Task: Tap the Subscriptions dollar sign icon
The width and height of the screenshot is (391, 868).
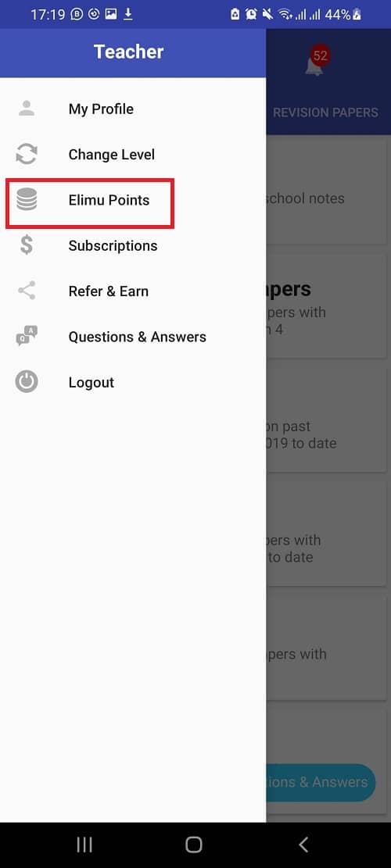Action: [x=27, y=245]
